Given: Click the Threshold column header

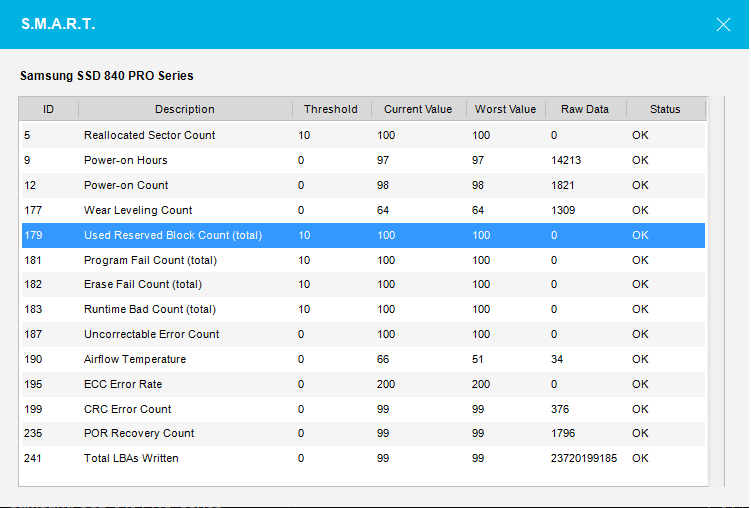Looking at the screenshot, I should click(331, 109).
